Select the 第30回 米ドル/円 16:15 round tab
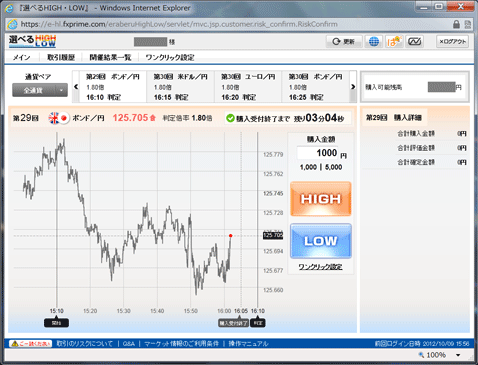This screenshot has width=478, height=365. (x=180, y=87)
